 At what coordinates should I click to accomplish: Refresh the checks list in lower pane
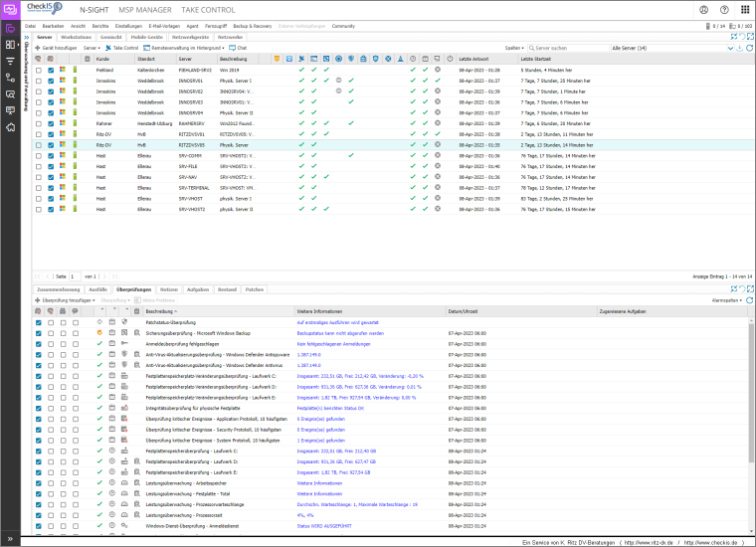tap(750, 300)
